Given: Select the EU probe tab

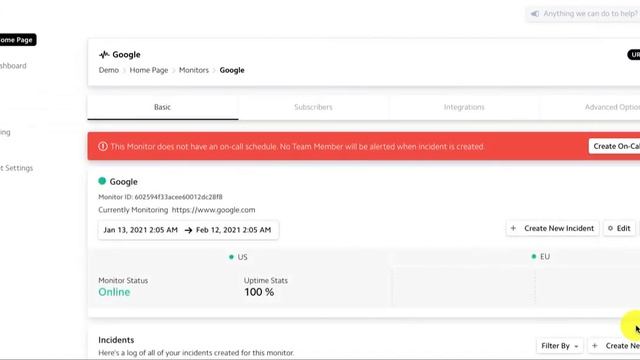Looking at the screenshot, I should [541, 256].
